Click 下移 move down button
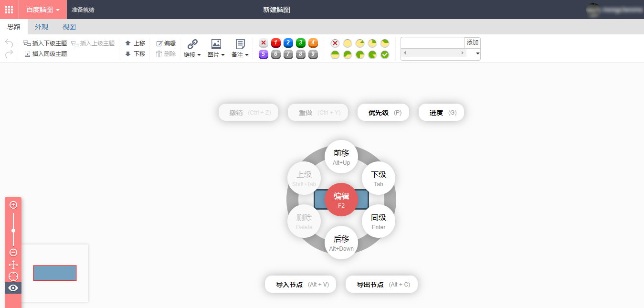The height and width of the screenshot is (308, 644). [x=135, y=54]
